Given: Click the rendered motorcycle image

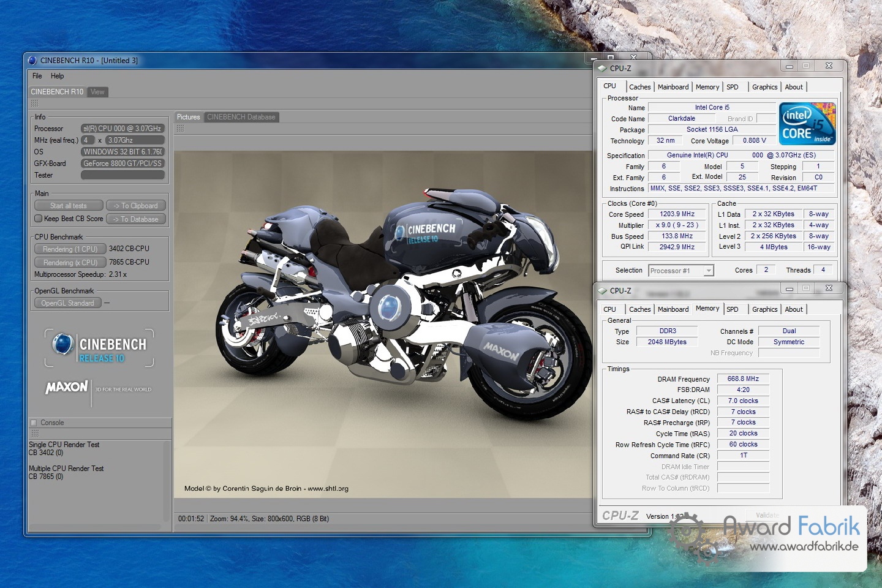Looking at the screenshot, I should point(382,325).
